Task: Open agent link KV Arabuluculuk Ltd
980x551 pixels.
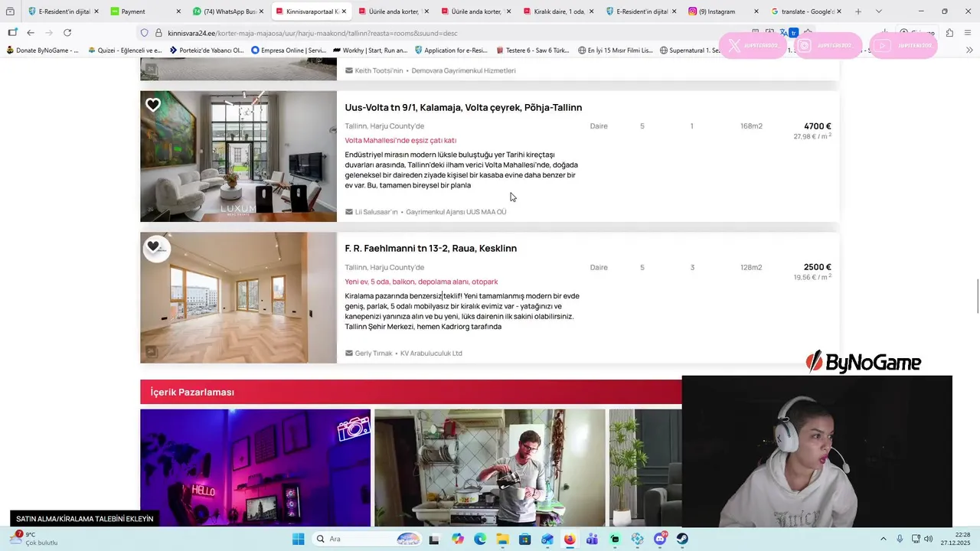Action: [x=431, y=354]
